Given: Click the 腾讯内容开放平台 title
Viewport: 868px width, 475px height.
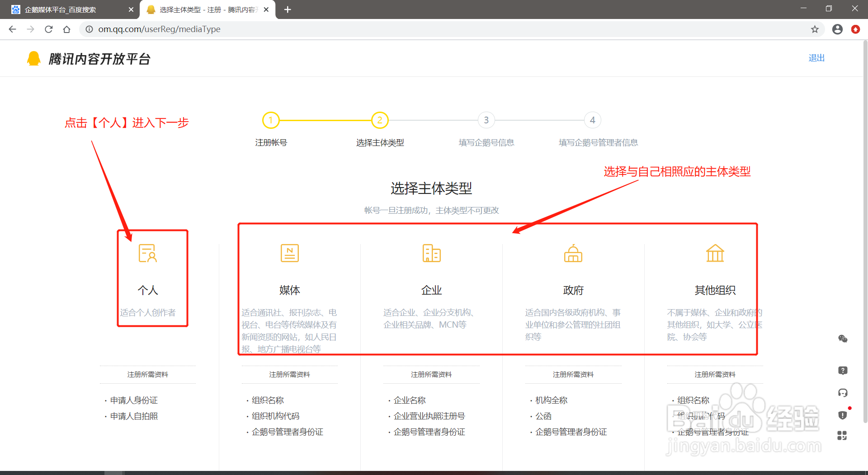Looking at the screenshot, I should 99,59.
